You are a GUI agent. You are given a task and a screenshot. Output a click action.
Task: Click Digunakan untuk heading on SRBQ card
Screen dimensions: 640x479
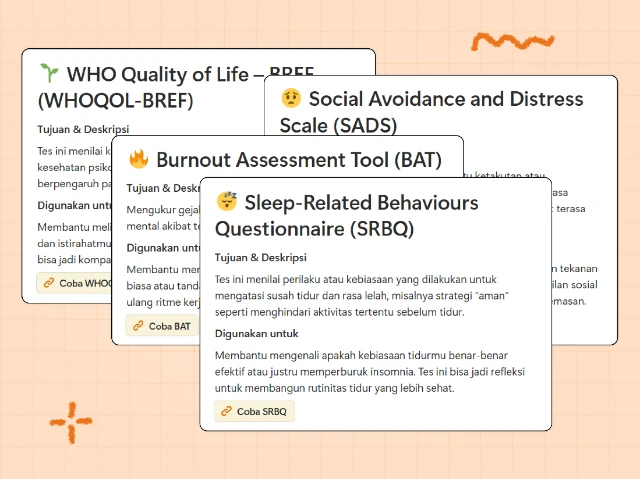257,333
